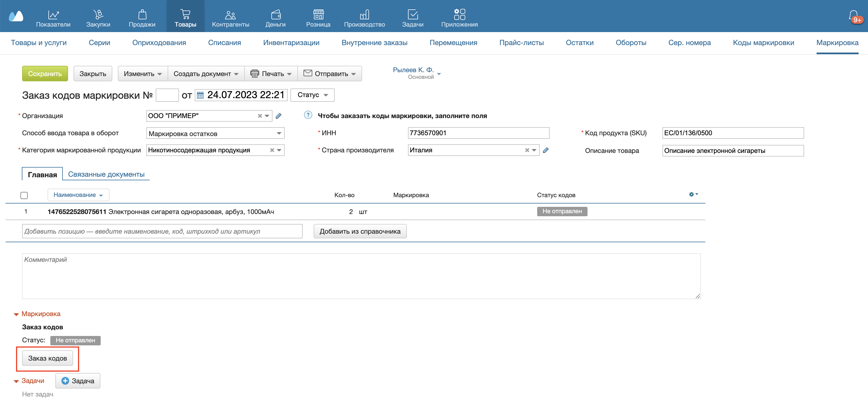The image size is (868, 412).
Task: Open the Рылеев К. Ф. user menu
Action: point(417,73)
